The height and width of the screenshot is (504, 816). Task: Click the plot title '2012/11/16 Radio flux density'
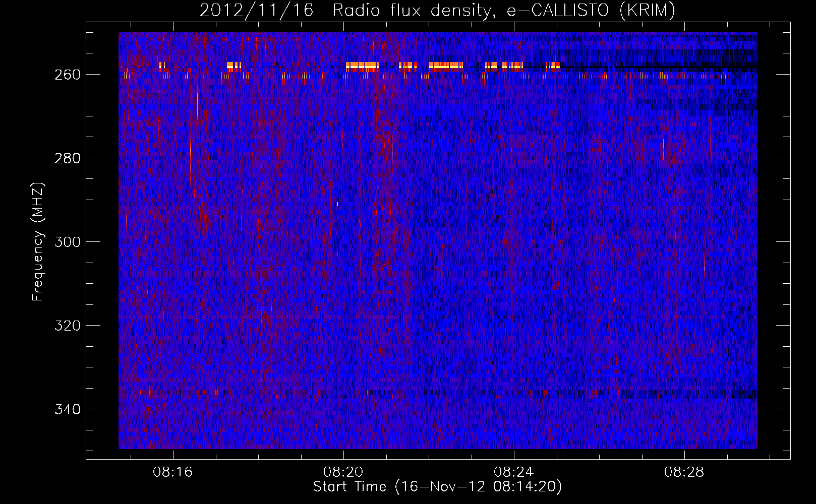pyautogui.click(x=438, y=10)
